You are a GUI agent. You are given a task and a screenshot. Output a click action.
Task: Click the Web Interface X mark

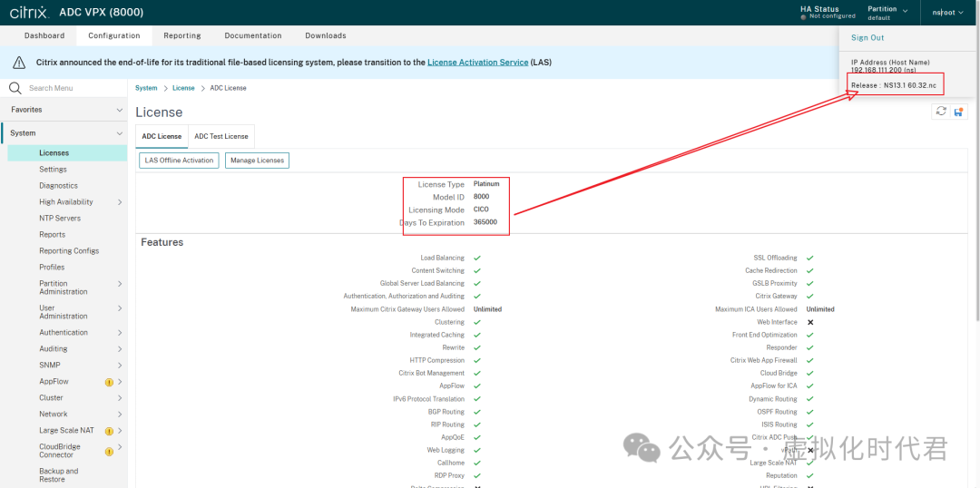tap(810, 322)
